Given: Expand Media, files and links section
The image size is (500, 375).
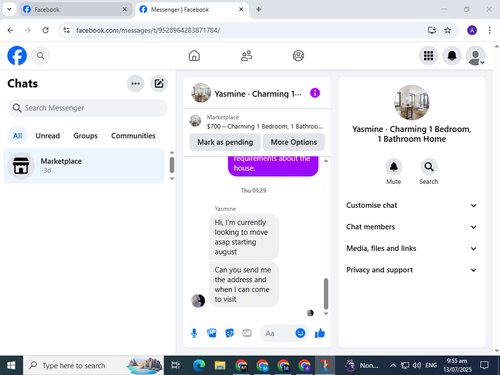Looking at the screenshot, I should [411, 248].
